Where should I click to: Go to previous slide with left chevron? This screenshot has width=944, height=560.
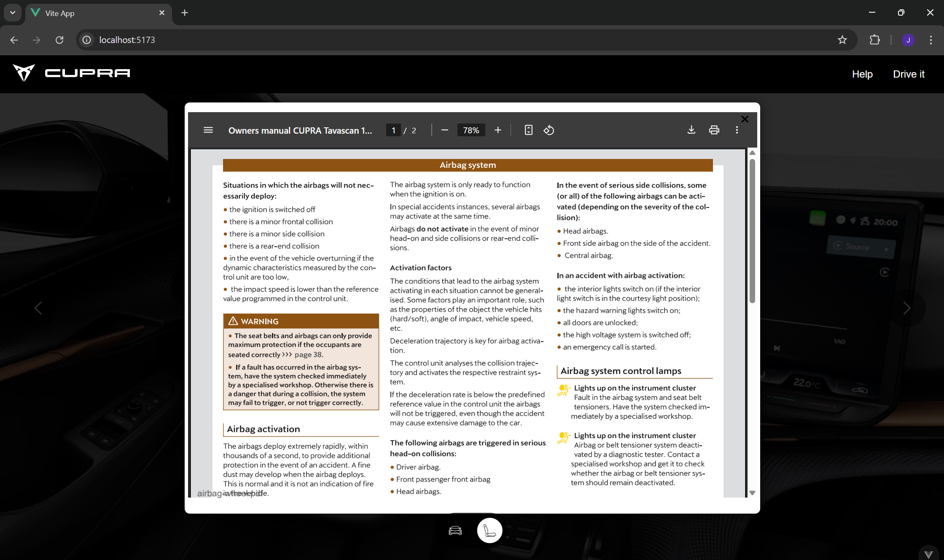[38, 308]
